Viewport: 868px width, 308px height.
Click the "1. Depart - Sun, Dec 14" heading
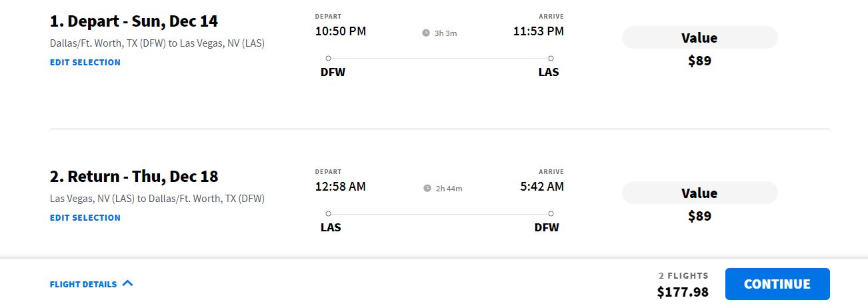tap(134, 21)
